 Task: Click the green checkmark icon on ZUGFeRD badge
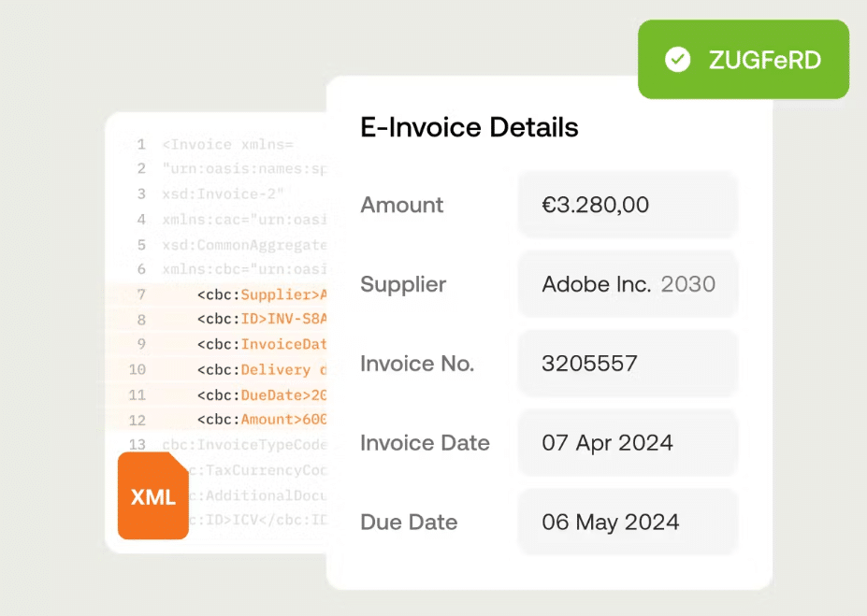coord(677,59)
